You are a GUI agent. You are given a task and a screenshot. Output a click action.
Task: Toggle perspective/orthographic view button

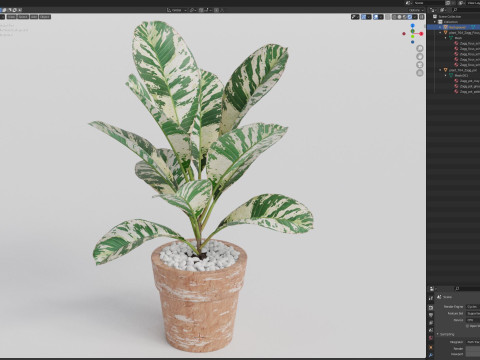coord(420,73)
